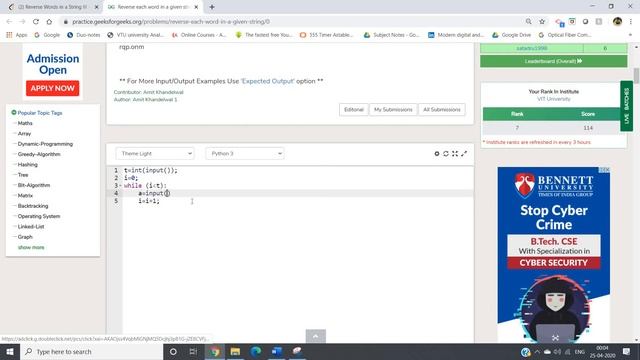This screenshot has width=640, height=360.
Task: Open Maths topic tag
Action: [x=25, y=123]
